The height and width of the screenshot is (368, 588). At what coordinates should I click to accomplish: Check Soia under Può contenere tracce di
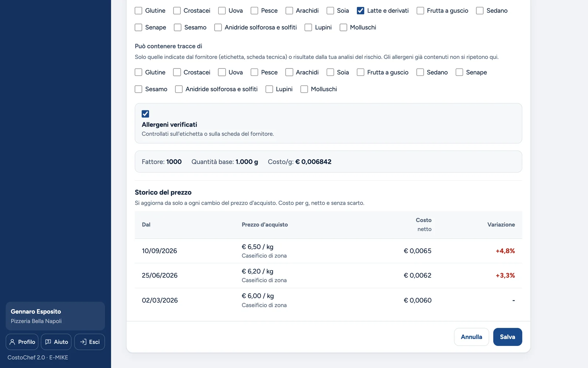(x=330, y=72)
